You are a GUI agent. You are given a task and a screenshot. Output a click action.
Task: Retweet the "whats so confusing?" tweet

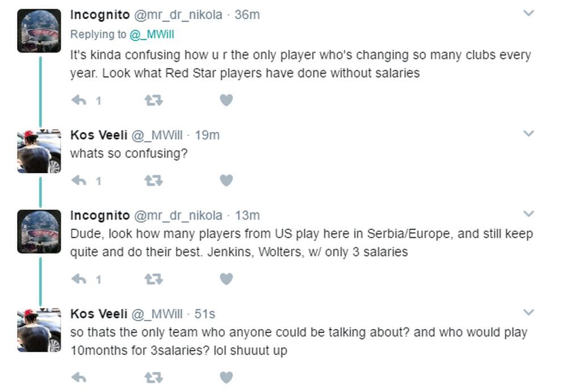point(153,181)
